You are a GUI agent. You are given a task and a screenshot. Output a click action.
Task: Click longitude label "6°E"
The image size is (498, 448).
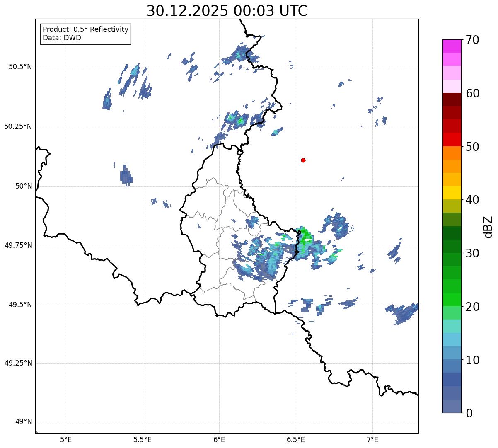(219, 440)
